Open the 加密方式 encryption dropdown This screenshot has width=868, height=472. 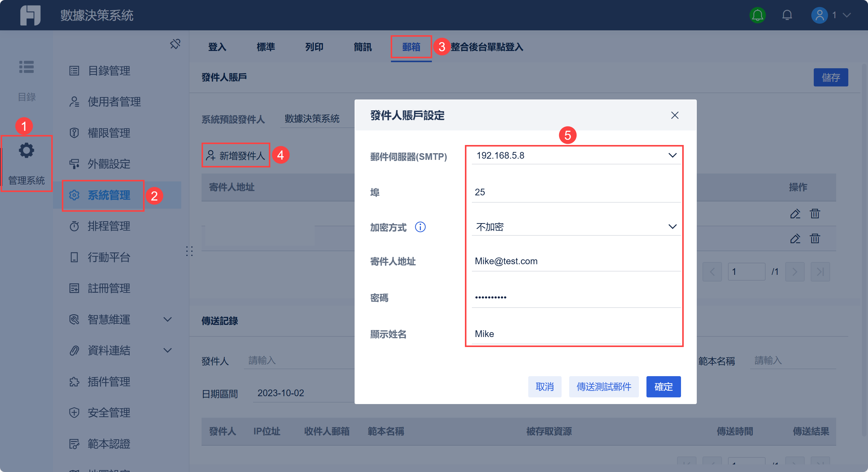(x=672, y=227)
